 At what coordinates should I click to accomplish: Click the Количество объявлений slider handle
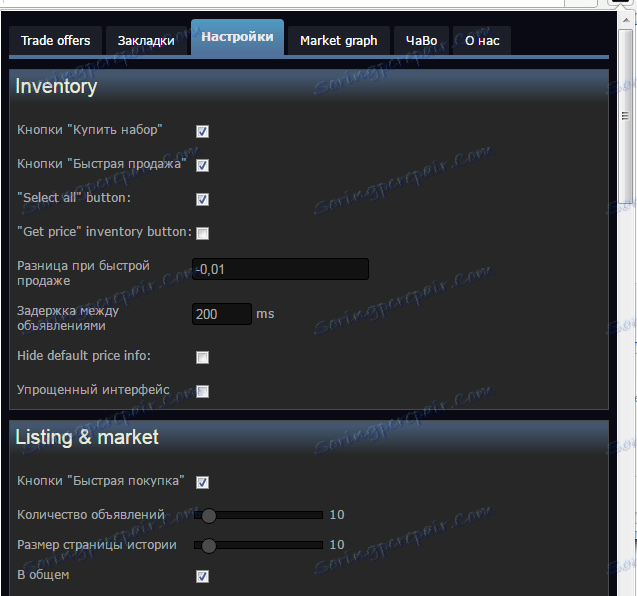[x=209, y=515]
